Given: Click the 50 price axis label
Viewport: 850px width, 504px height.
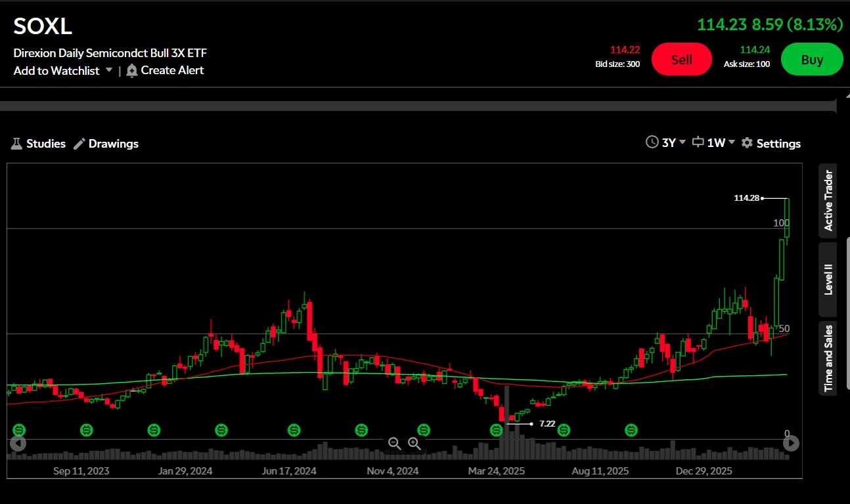Looking at the screenshot, I should (784, 329).
